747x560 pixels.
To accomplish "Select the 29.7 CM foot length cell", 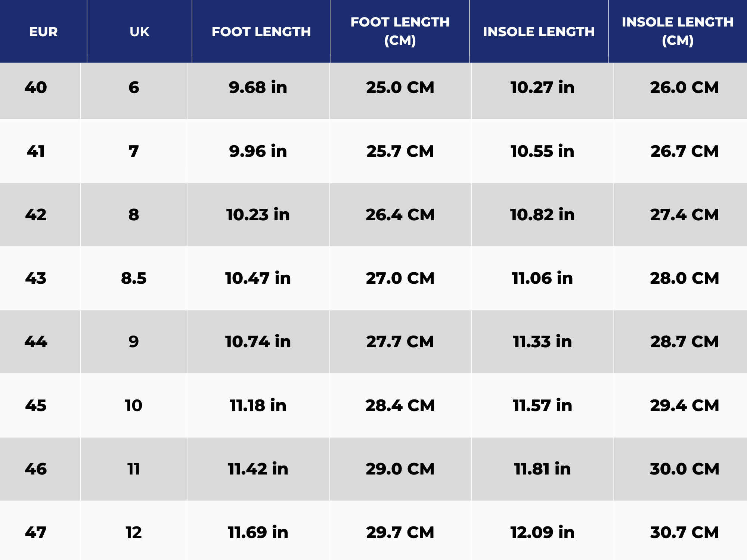I will coord(400,533).
